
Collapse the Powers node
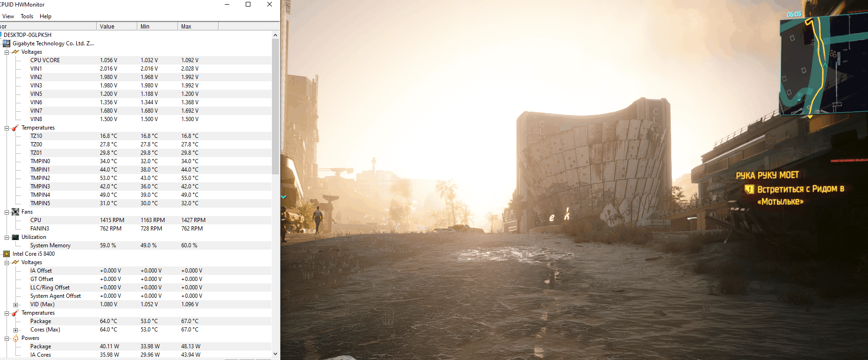tap(7, 338)
